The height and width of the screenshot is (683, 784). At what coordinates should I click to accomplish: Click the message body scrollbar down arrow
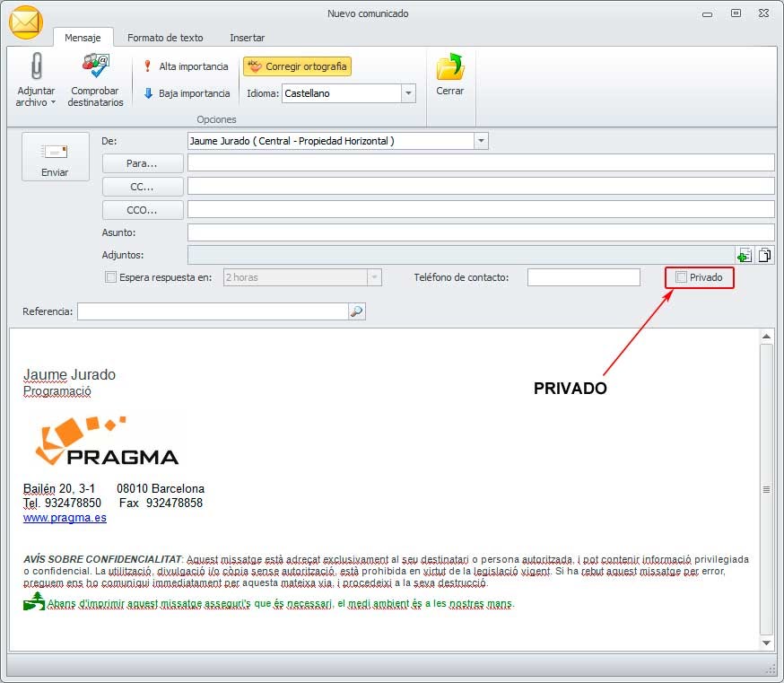coord(766,643)
